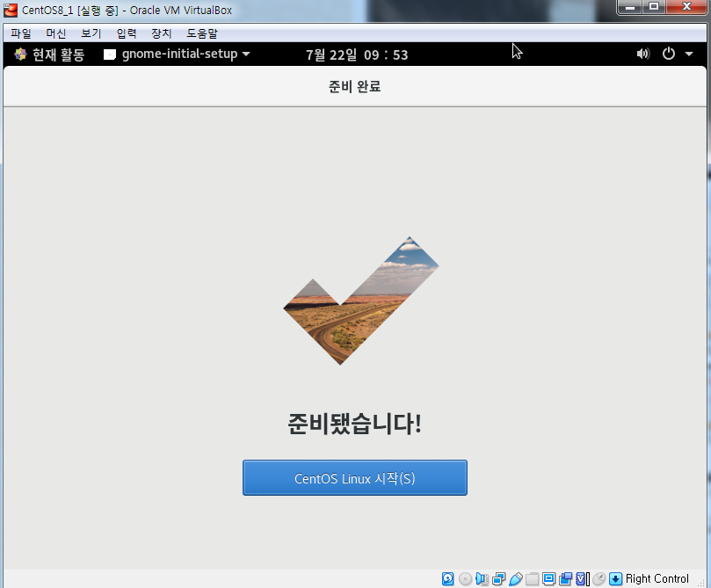
Task: Click the power icon in GNOME top bar
Action: 669,54
